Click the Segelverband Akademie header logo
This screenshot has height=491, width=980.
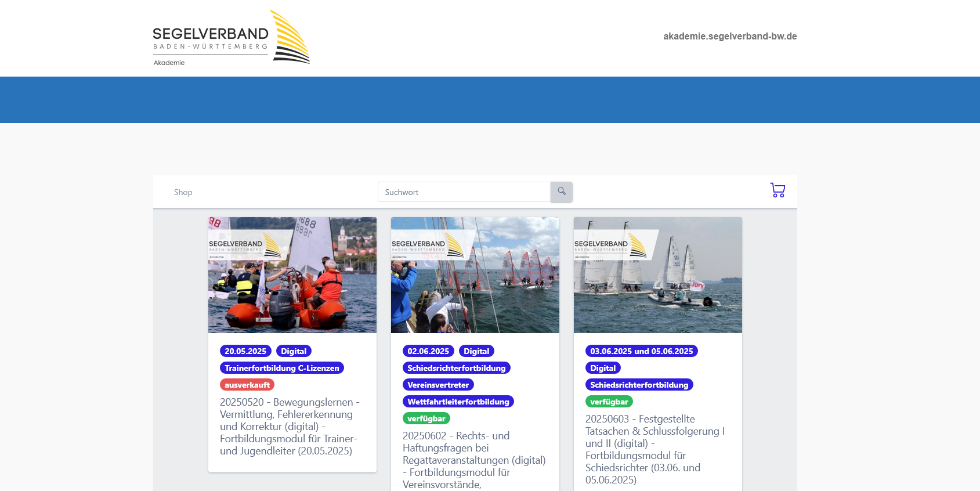[231, 37]
